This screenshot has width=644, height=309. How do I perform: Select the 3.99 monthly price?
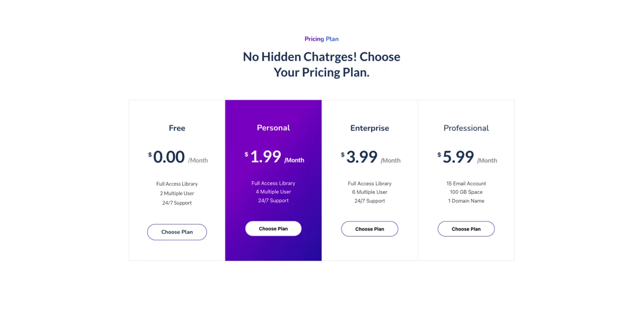pyautogui.click(x=362, y=157)
